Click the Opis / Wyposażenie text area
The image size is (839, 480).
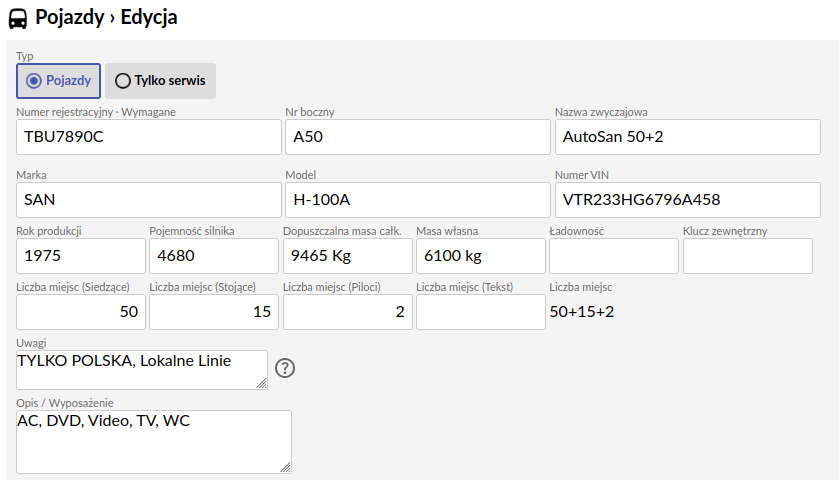154,442
